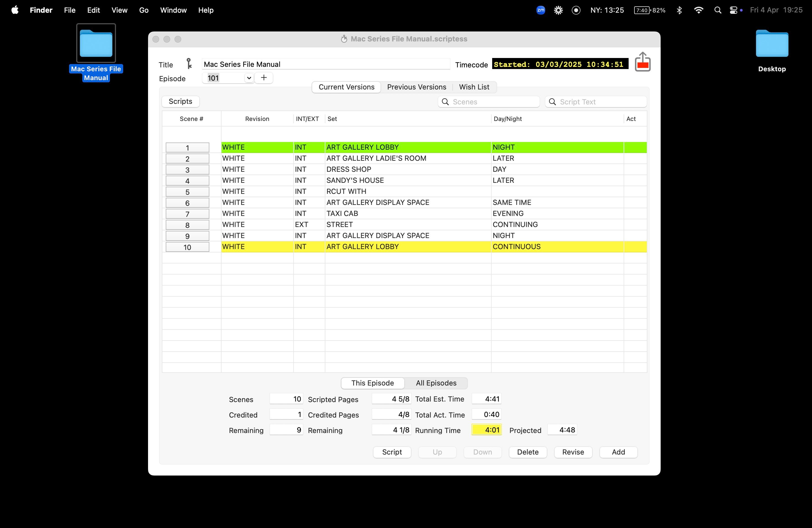Click the scene 10 number button
Viewport: 812px width, 528px height.
187,247
